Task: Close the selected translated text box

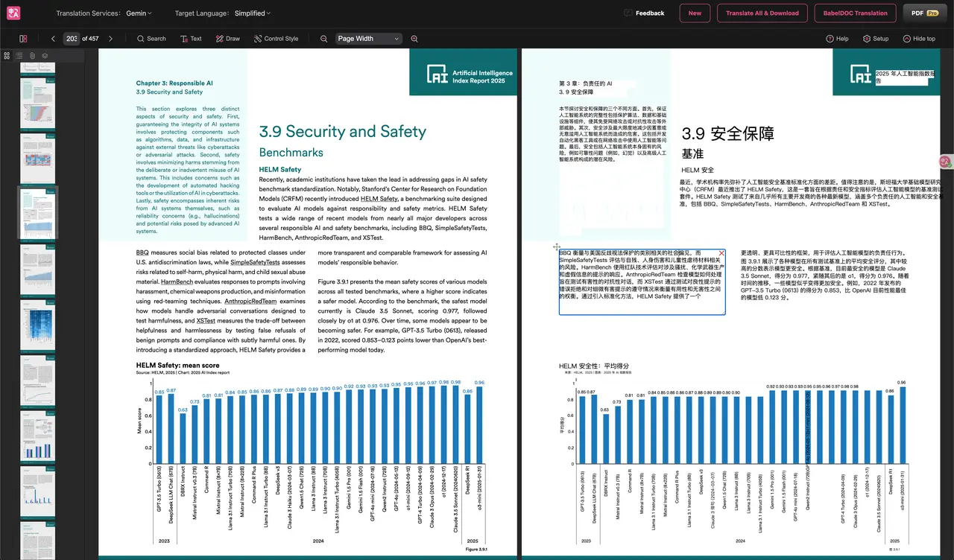Action: pyautogui.click(x=721, y=254)
